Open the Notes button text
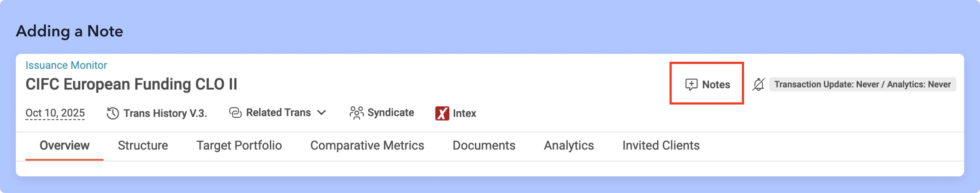Image resolution: width=980 pixels, height=193 pixels. point(716,85)
